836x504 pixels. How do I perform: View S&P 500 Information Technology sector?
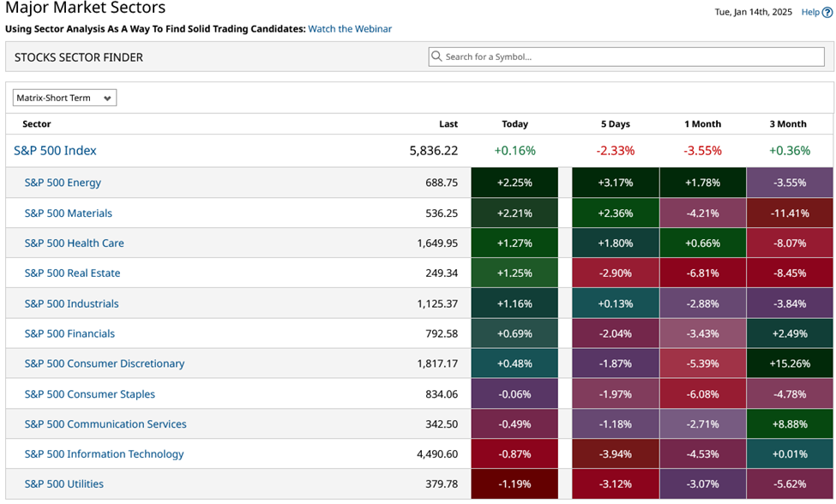104,453
